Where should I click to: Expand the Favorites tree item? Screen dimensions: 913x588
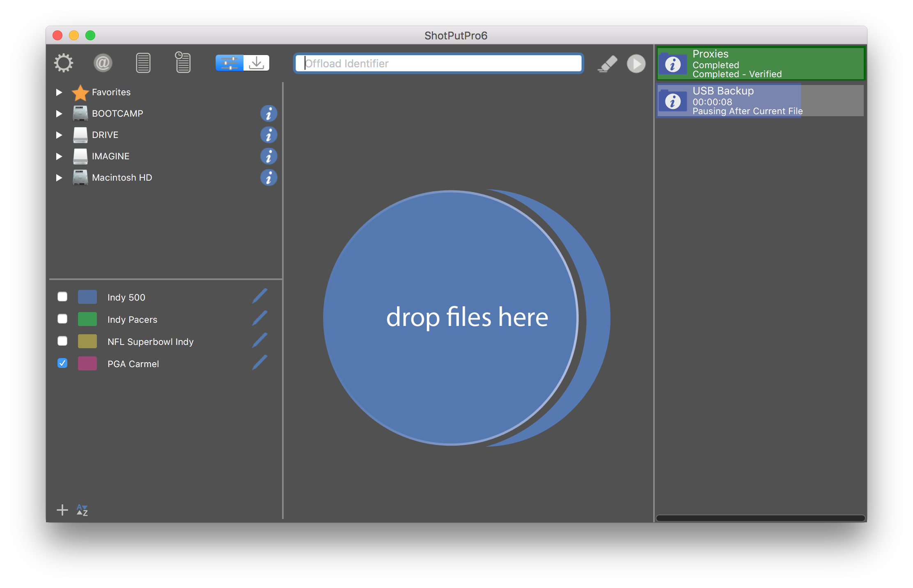59,92
